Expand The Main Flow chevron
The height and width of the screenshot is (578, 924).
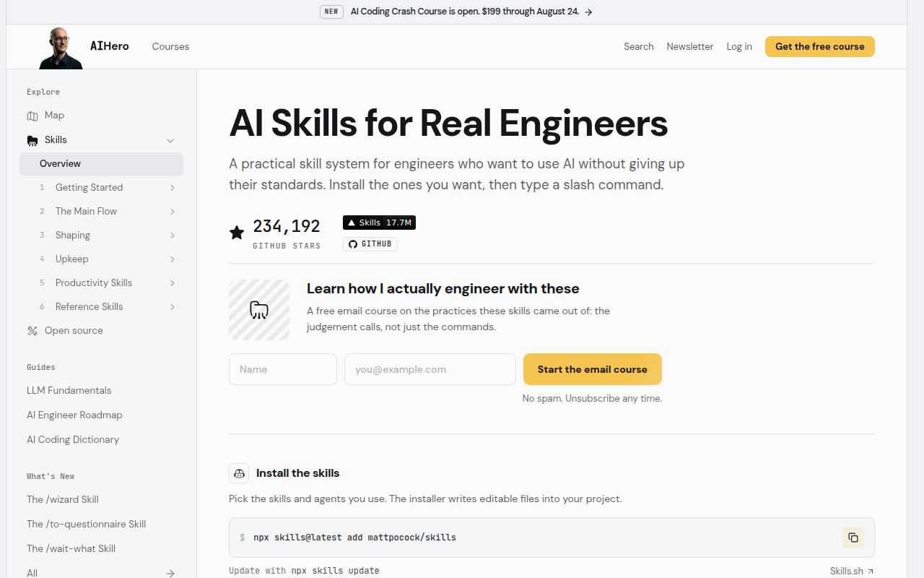pyautogui.click(x=173, y=212)
